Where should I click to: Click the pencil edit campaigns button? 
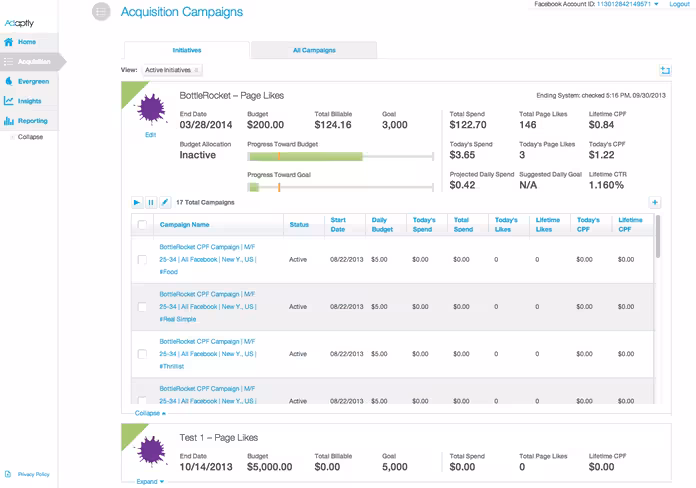165,202
